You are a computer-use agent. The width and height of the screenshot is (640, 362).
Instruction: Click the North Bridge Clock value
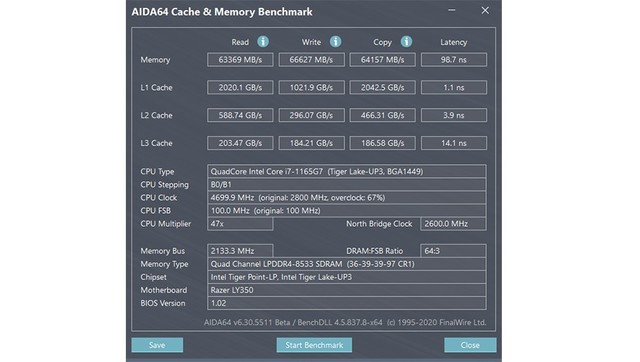pyautogui.click(x=453, y=224)
